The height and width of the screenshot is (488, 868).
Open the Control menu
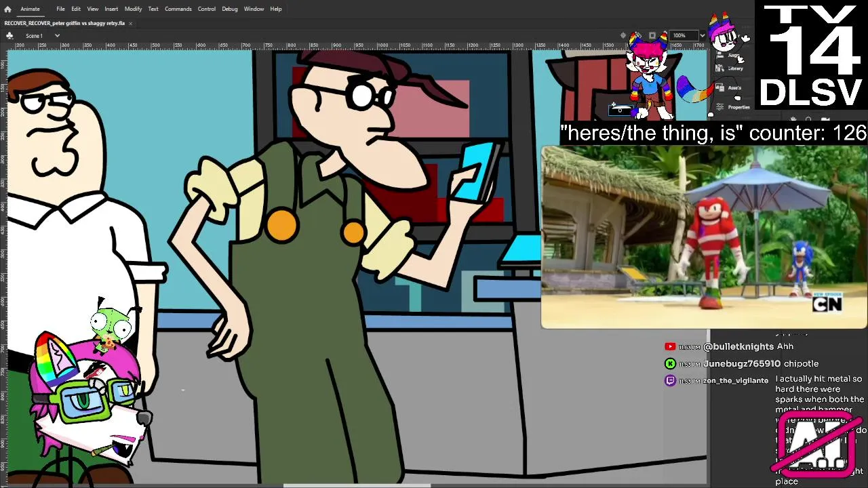tap(207, 9)
